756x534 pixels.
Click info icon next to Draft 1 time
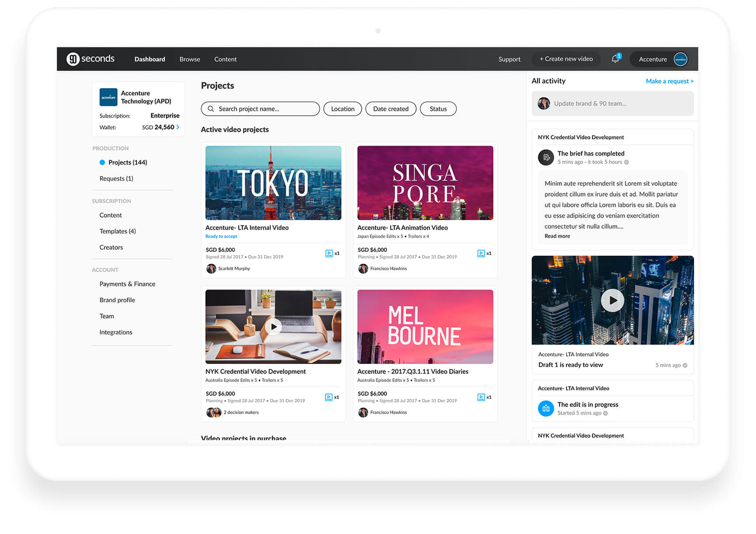click(685, 366)
